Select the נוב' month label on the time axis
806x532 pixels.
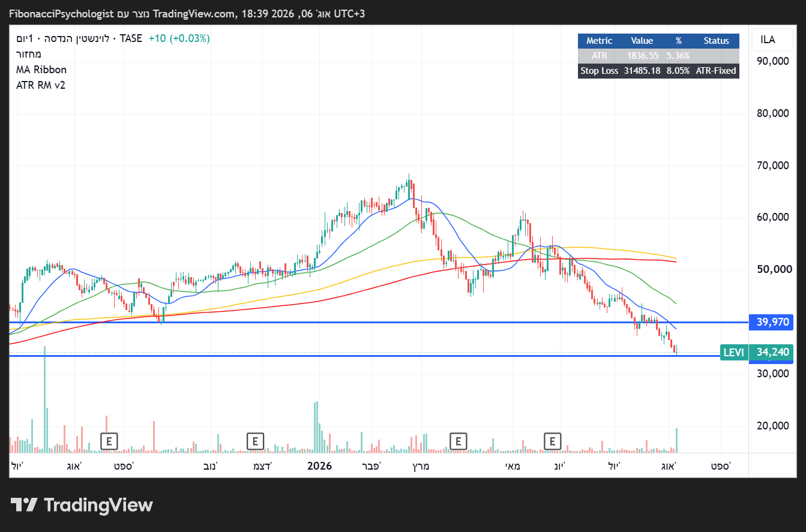coord(210,466)
